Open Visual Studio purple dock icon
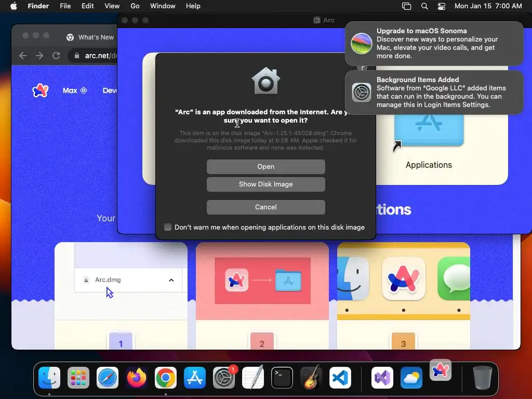The image size is (532, 399). point(382,378)
